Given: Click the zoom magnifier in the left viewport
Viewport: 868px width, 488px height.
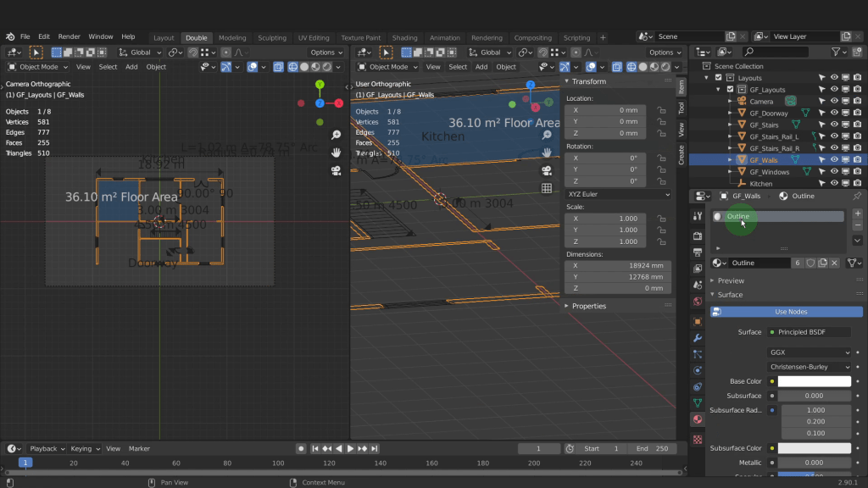Looking at the screenshot, I should pos(337,135).
